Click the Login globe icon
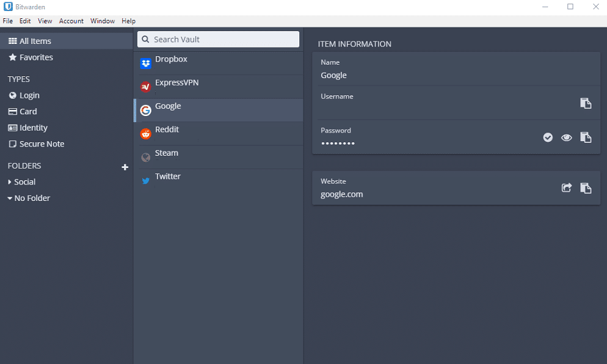607x364 pixels. pos(12,95)
